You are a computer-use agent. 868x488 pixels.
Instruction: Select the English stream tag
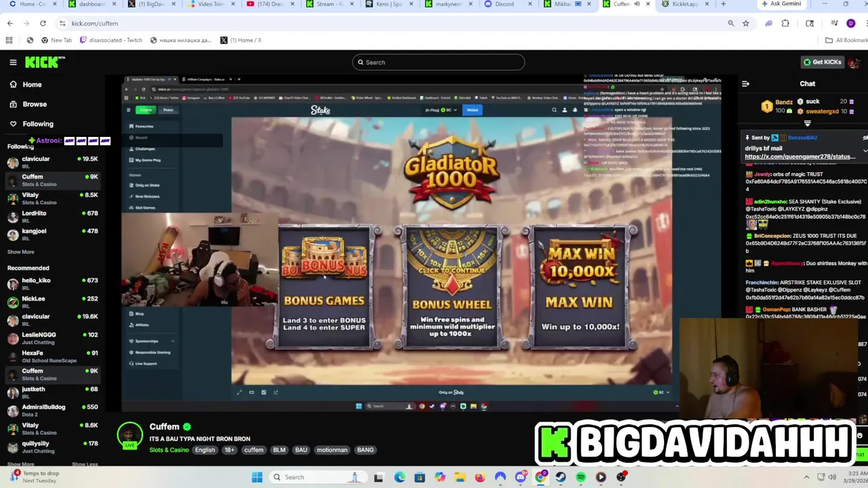[x=205, y=450]
